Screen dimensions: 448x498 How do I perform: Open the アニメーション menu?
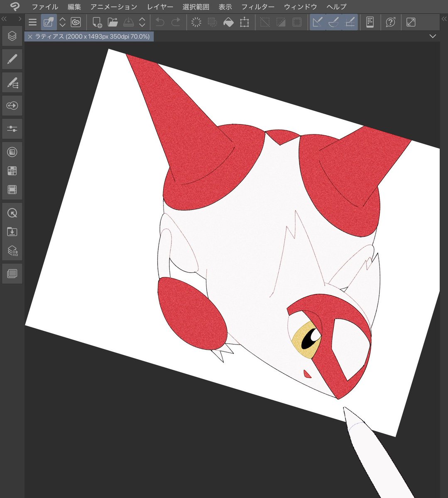[114, 7]
